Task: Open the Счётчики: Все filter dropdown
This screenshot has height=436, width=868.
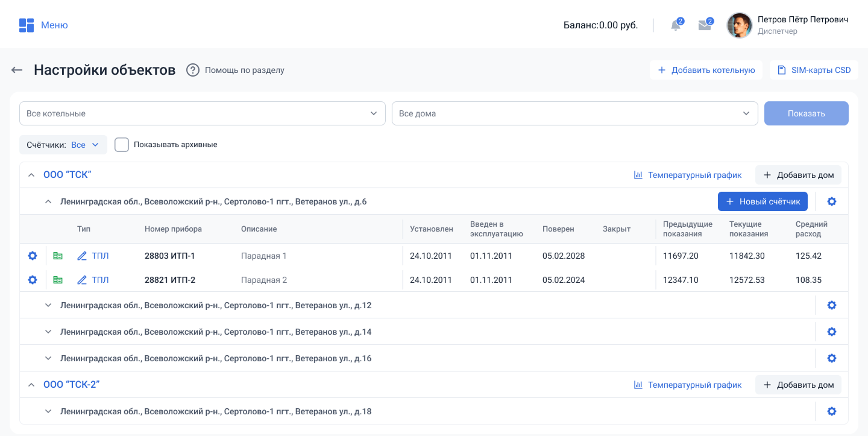Action: pos(63,145)
